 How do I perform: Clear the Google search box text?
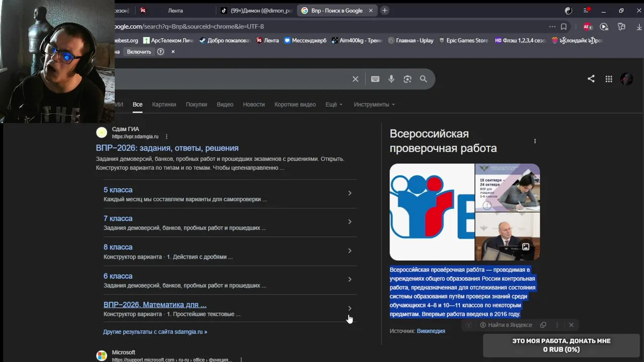coord(355,79)
